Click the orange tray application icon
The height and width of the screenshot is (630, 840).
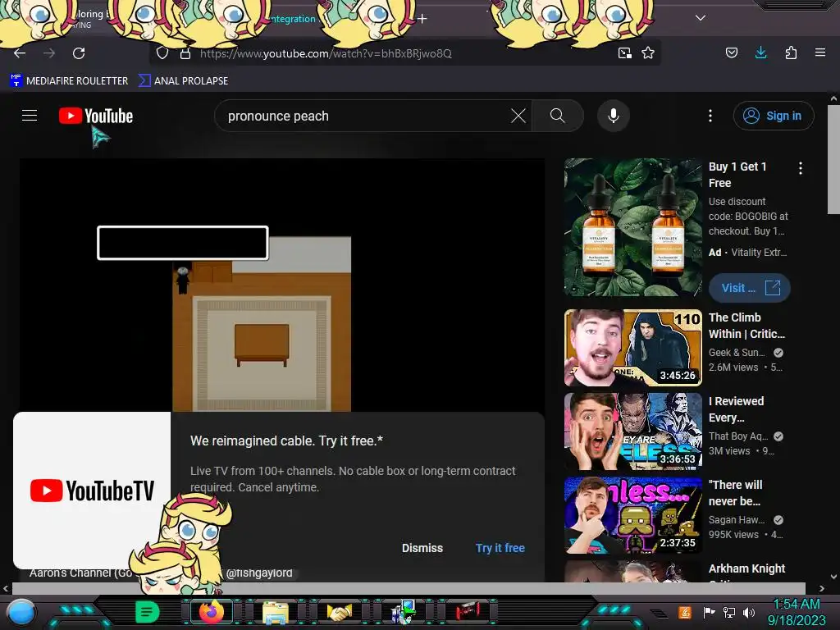point(685,612)
